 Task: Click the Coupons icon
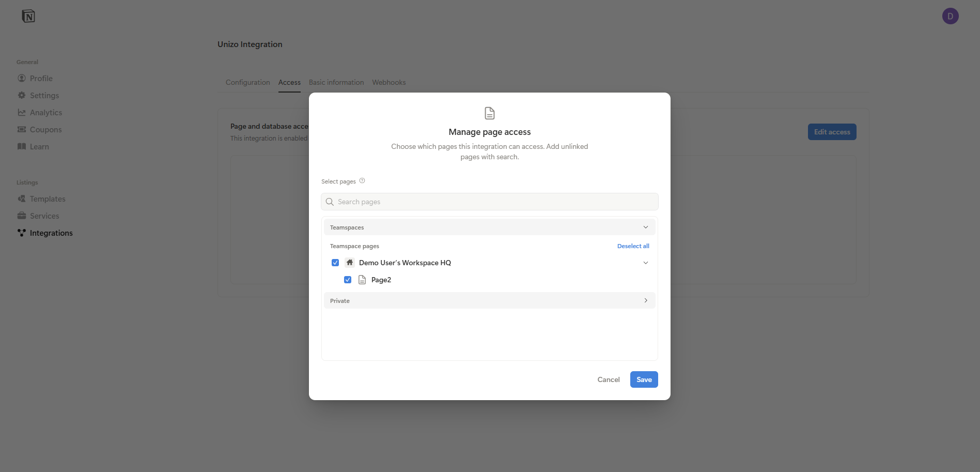[21, 129]
